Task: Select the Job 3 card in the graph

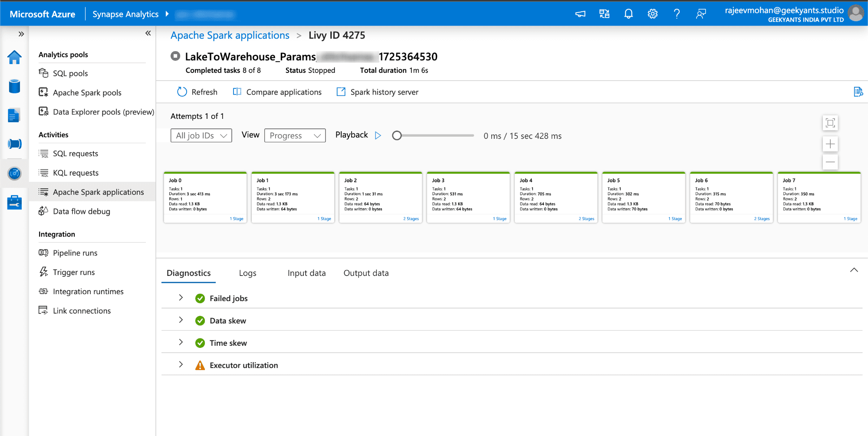Action: (x=468, y=197)
